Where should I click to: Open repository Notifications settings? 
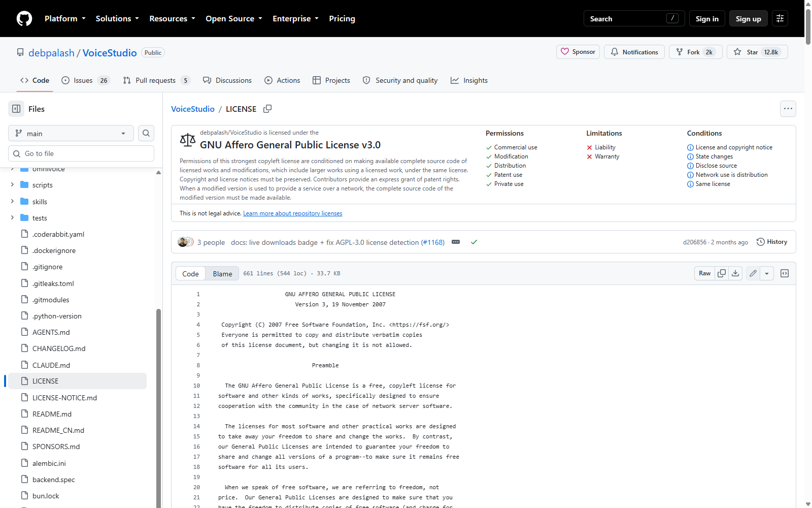634,52
